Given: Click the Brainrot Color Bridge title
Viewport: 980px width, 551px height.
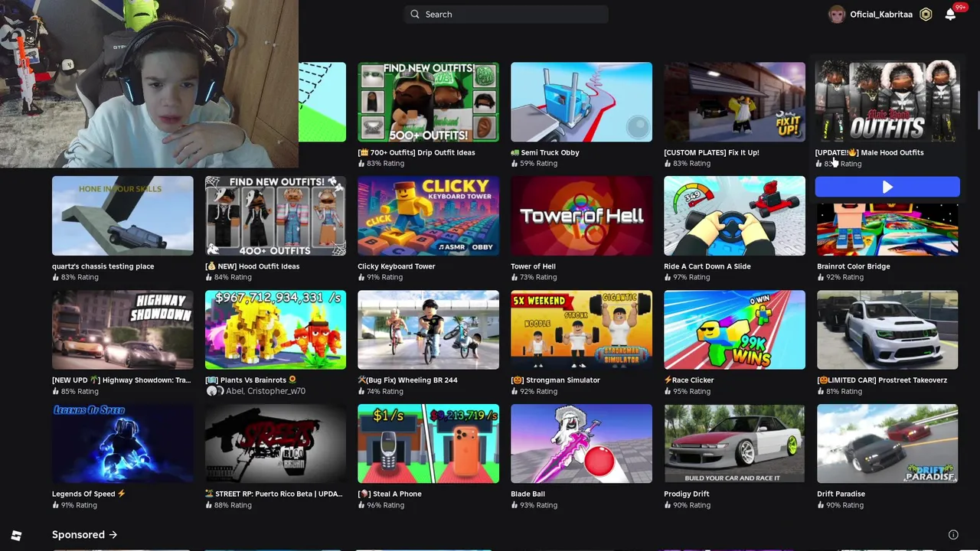Looking at the screenshot, I should [853, 266].
